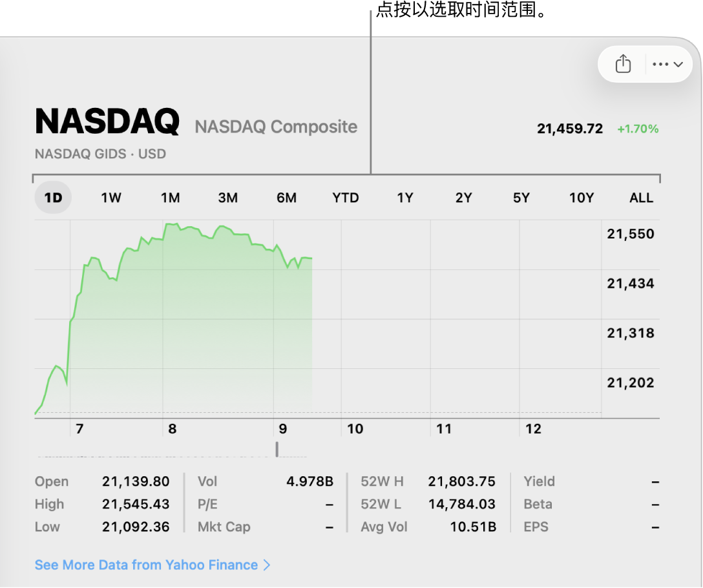Click the 21,459.72 current price
This screenshot has width=703, height=588.
coord(570,129)
